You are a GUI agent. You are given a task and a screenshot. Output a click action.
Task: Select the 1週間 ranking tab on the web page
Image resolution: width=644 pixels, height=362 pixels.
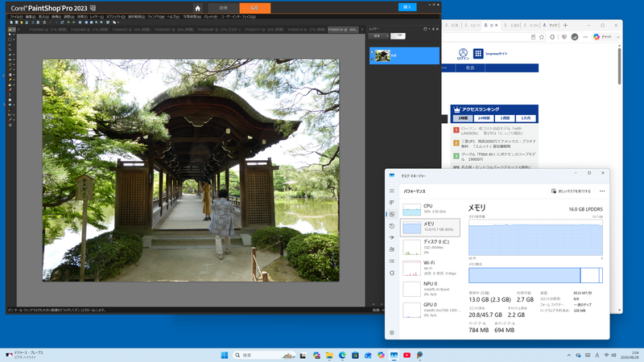point(505,118)
